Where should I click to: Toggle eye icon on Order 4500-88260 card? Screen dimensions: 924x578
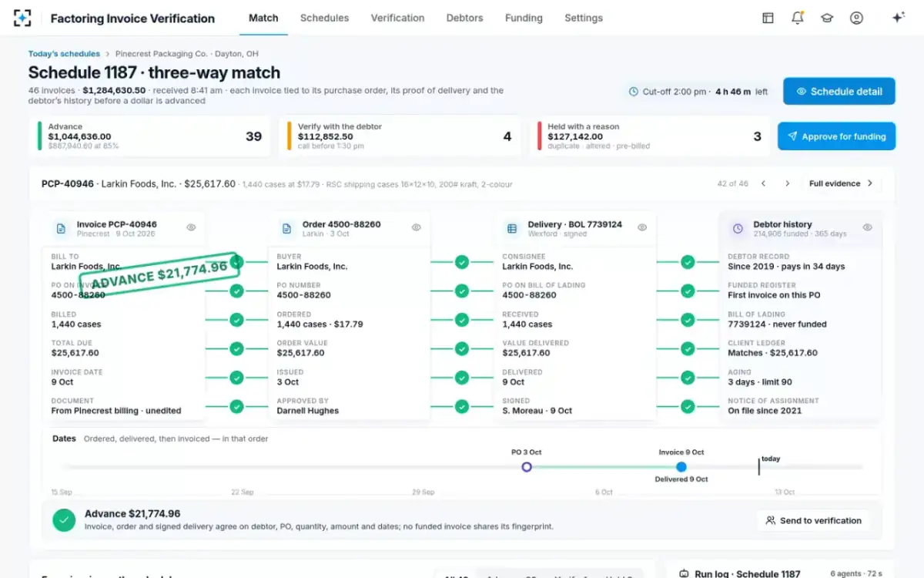click(417, 227)
